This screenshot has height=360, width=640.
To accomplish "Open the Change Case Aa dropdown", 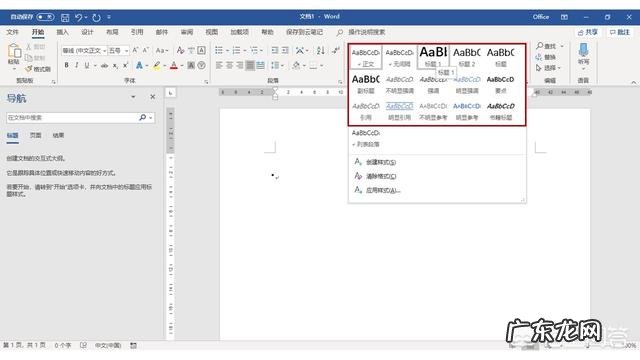I will 162,50.
